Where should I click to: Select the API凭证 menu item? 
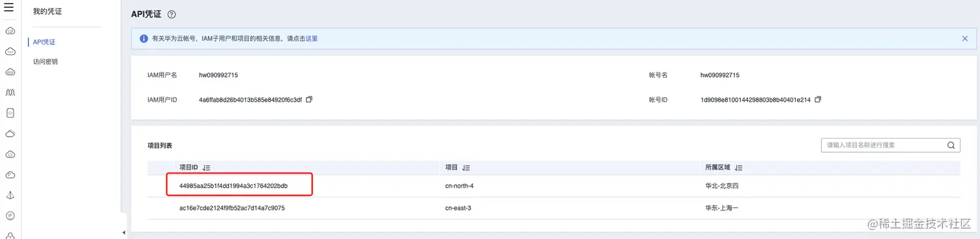[x=45, y=42]
